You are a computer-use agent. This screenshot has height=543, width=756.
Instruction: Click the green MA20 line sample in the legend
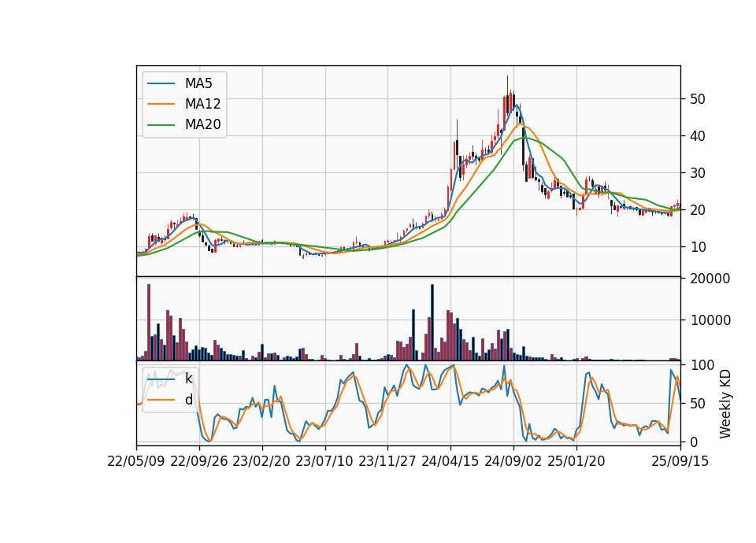click(161, 125)
